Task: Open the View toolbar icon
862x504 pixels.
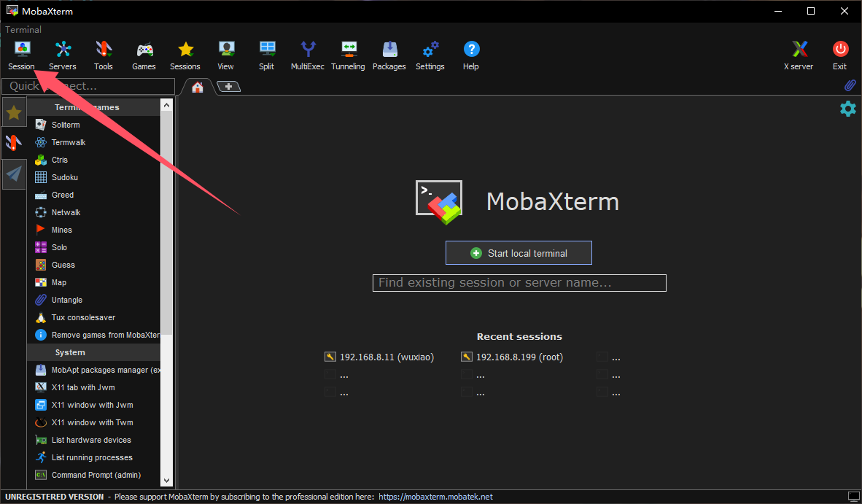Action: point(226,55)
